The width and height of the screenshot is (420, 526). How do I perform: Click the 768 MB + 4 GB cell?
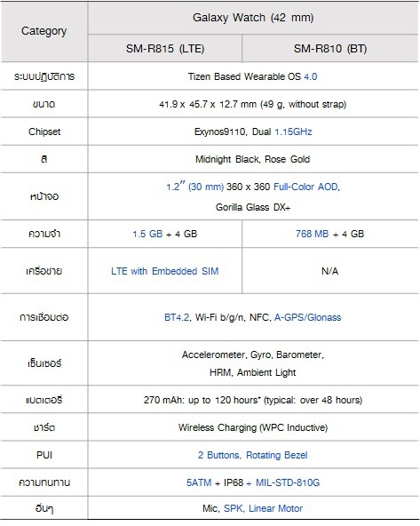pyautogui.click(x=329, y=234)
